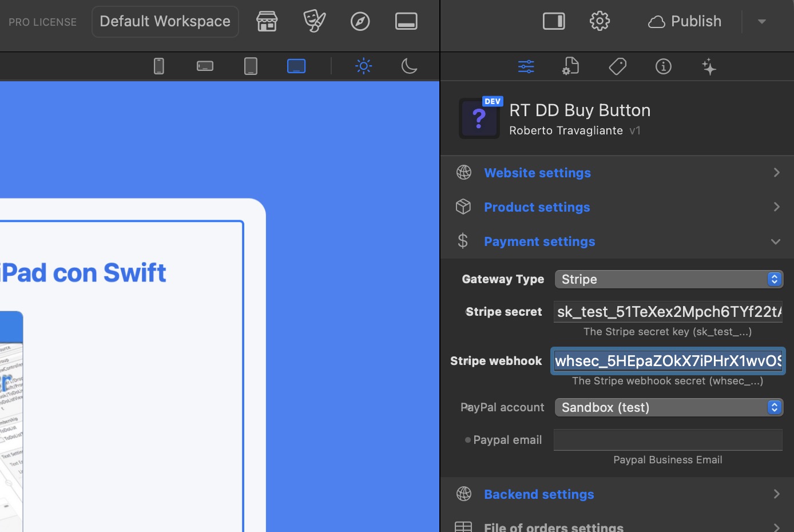This screenshot has height=532, width=794.
Task: Enable light mode preview
Action: pyautogui.click(x=364, y=66)
